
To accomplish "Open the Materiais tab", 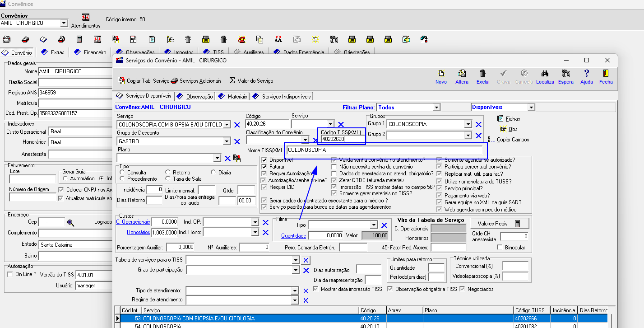I will click(x=233, y=96).
